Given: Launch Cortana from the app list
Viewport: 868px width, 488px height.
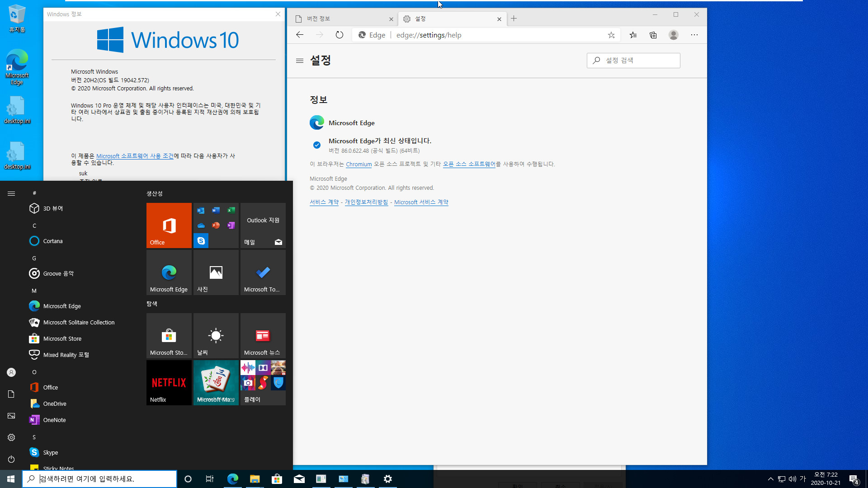Looking at the screenshot, I should click(81, 241).
